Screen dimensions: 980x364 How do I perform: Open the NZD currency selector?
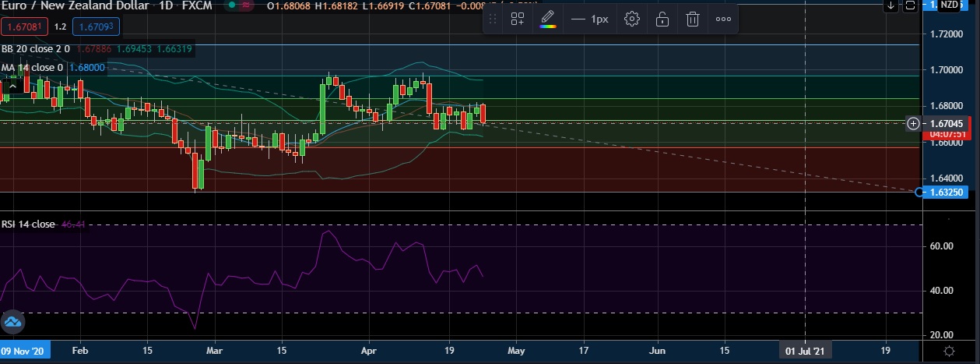(949, 5)
